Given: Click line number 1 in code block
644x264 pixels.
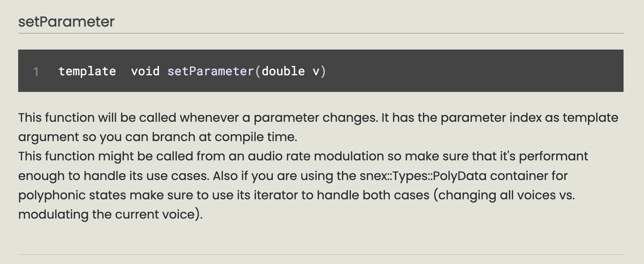Looking at the screenshot, I should pyautogui.click(x=36, y=71).
